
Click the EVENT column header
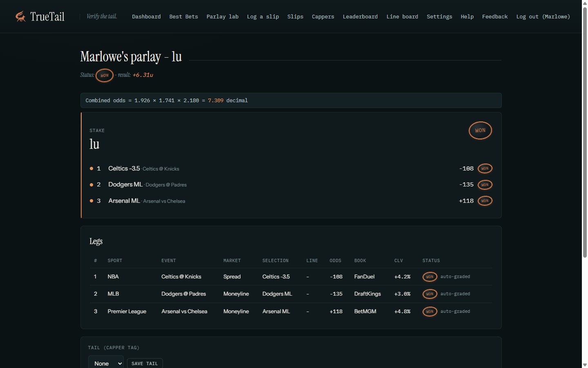pos(169,260)
